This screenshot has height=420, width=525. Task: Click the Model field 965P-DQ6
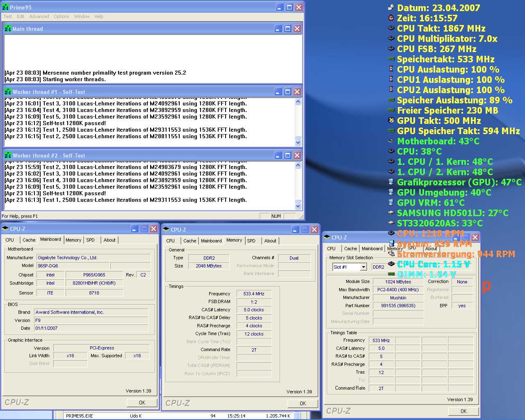click(x=73, y=265)
